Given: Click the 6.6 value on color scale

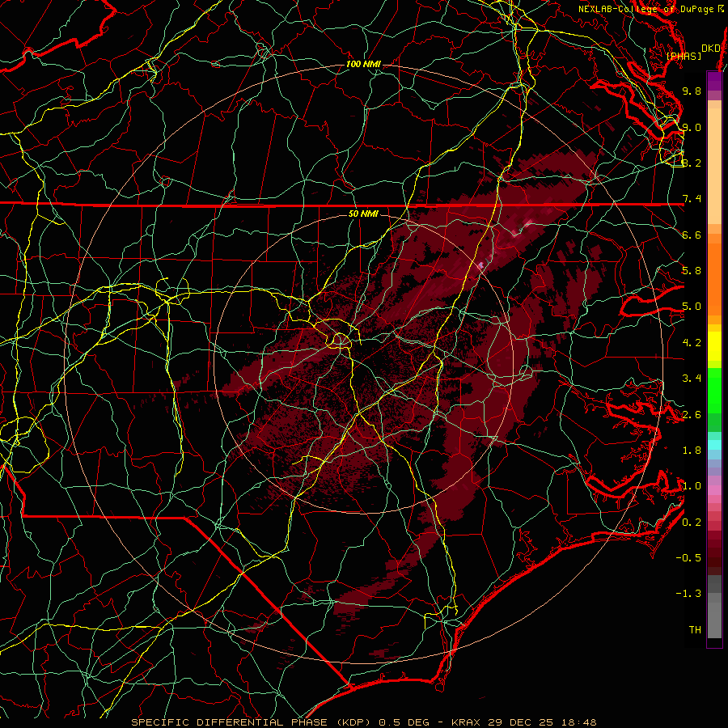Looking at the screenshot, I should click(x=692, y=235).
